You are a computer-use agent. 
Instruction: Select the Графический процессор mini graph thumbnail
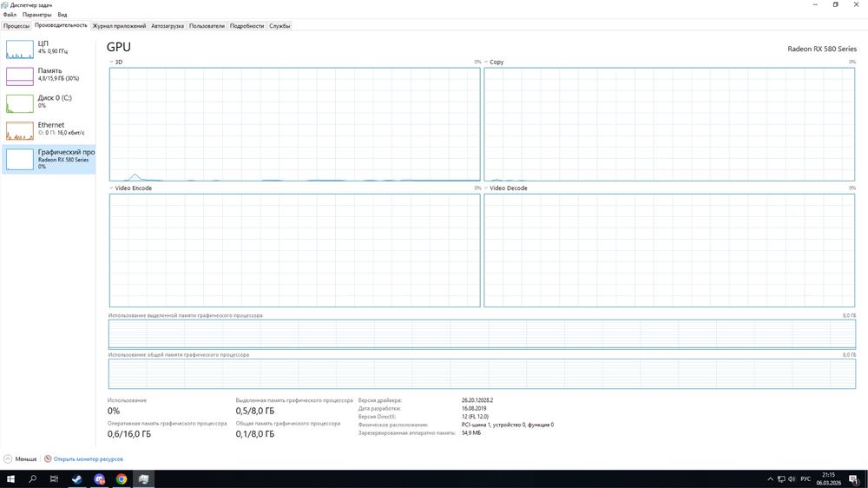(x=20, y=160)
